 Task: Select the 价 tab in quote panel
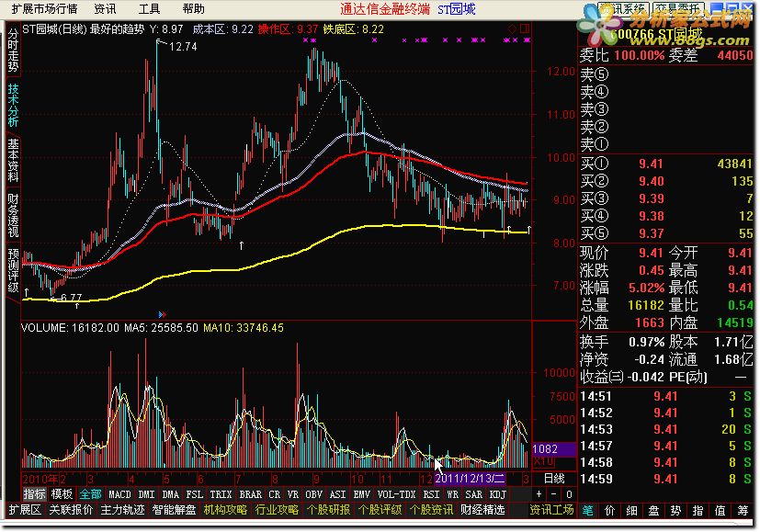pyautogui.click(x=609, y=510)
